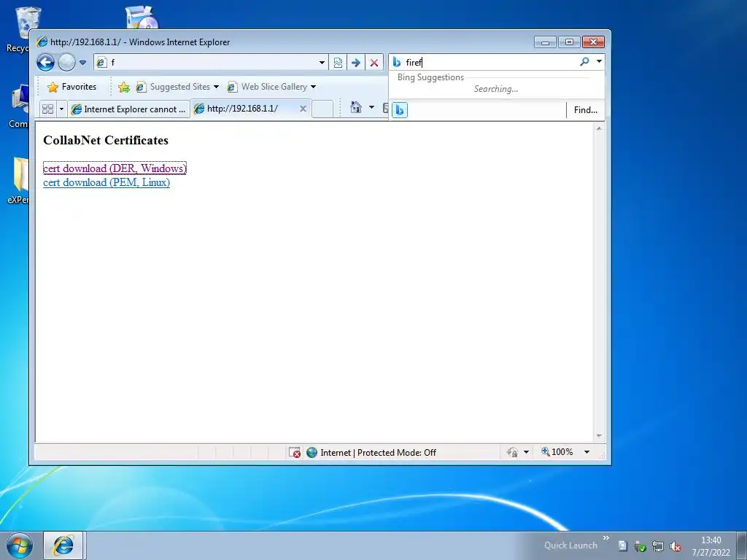Screen dimensions: 747x560
Task: Expand the security status dropdown arrow
Action: tap(526, 452)
